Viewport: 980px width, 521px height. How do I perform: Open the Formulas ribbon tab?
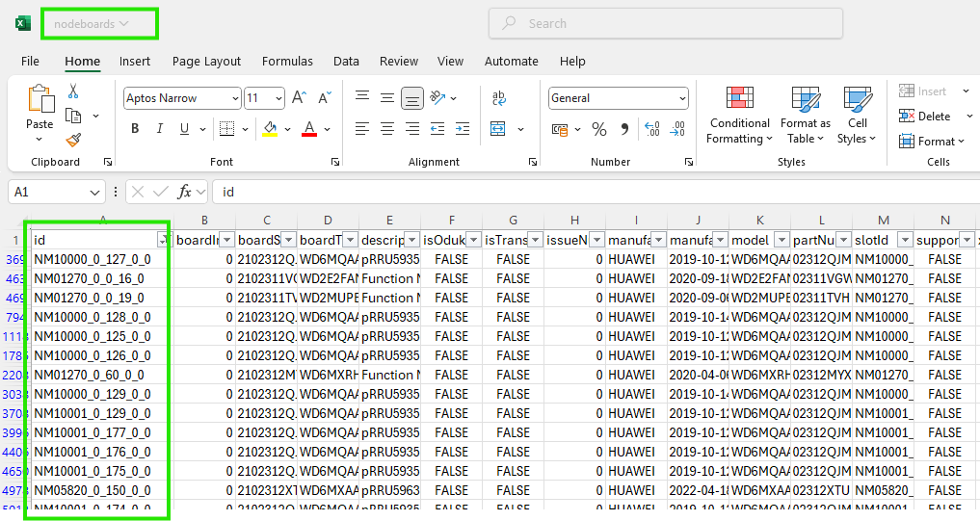(x=287, y=61)
